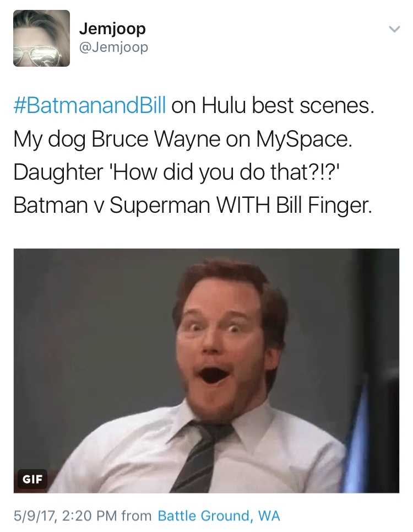Click the 5/9/17, 2:20 PM timestamp
413x532 pixels.
tap(65, 515)
